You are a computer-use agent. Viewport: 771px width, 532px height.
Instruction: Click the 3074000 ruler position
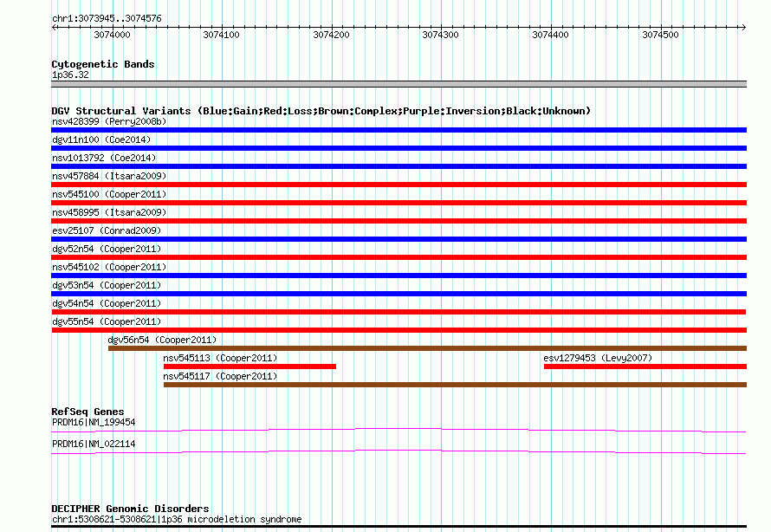pyautogui.click(x=112, y=35)
